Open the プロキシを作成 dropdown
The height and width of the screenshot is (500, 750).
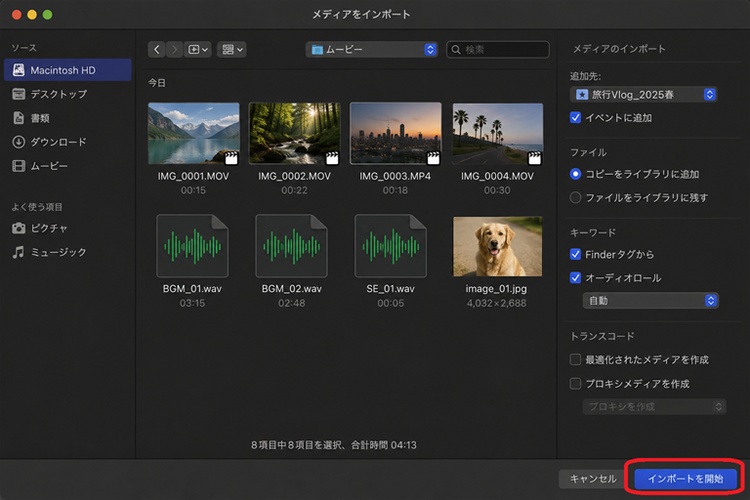(654, 407)
